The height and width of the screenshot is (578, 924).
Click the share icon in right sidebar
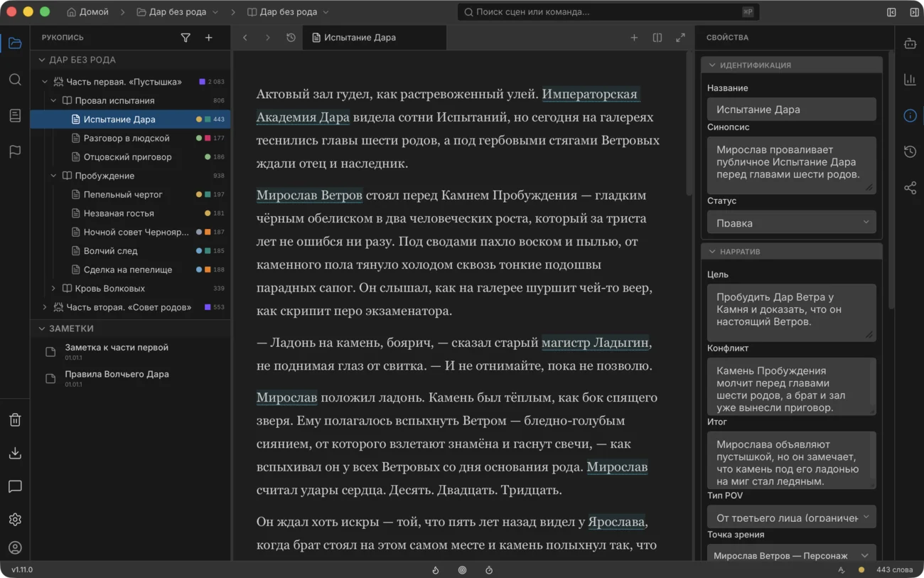point(910,188)
